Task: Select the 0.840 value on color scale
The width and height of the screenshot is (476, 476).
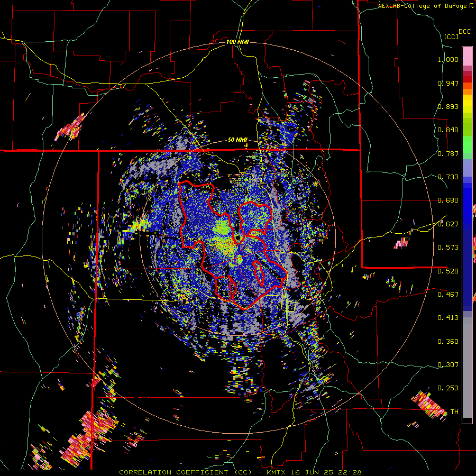Action: pos(448,130)
